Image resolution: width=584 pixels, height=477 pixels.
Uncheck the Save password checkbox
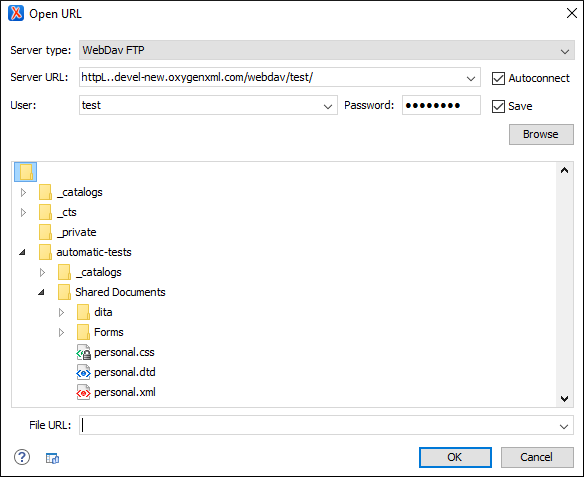[x=498, y=106]
